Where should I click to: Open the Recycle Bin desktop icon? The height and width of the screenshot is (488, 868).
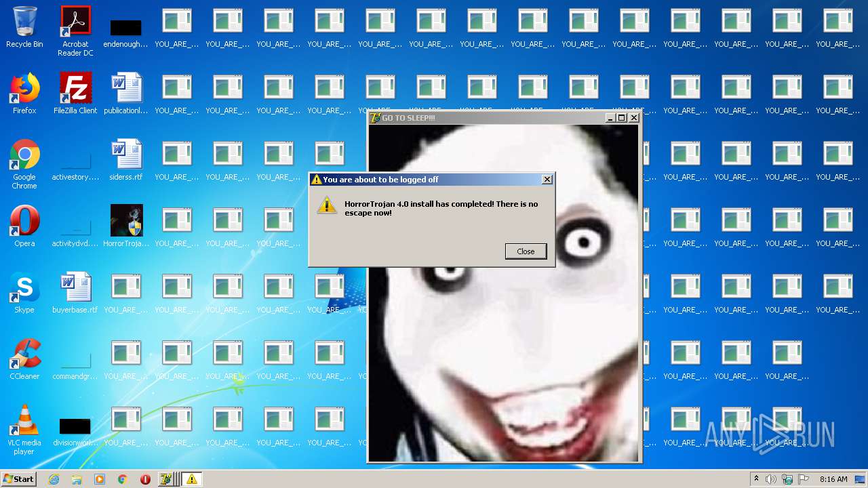pos(24,27)
